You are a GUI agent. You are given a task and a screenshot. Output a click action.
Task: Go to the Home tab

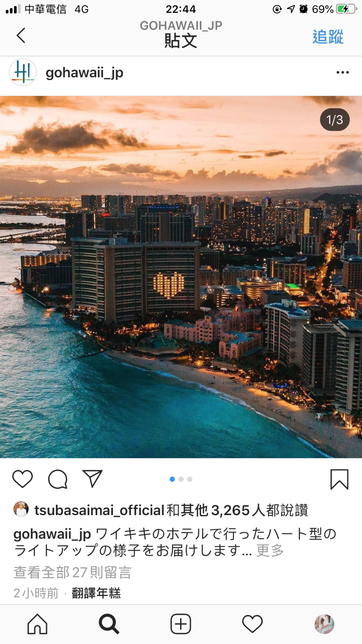click(37, 624)
